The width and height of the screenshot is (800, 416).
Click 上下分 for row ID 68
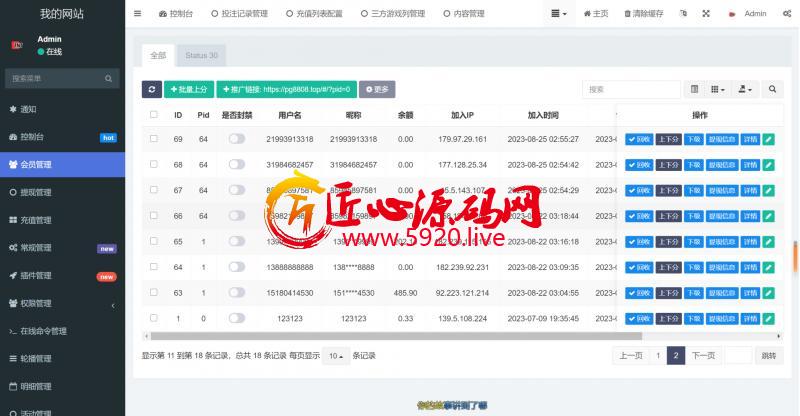pos(668,165)
